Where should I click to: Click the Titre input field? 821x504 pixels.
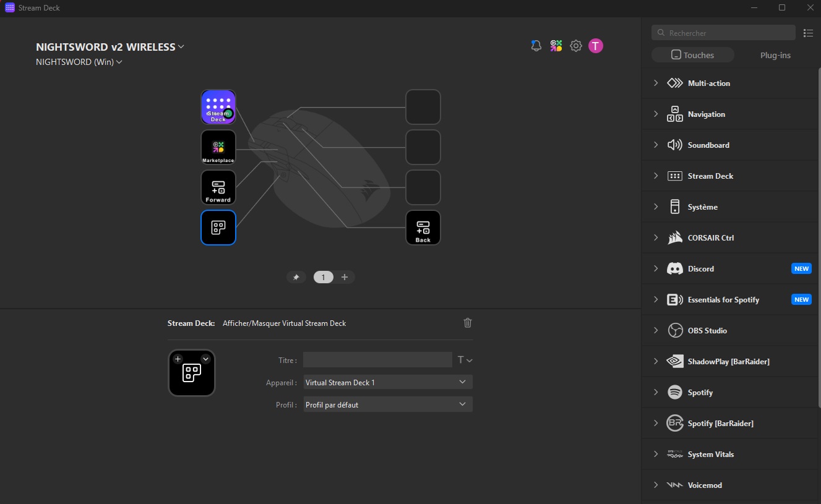[377, 360]
